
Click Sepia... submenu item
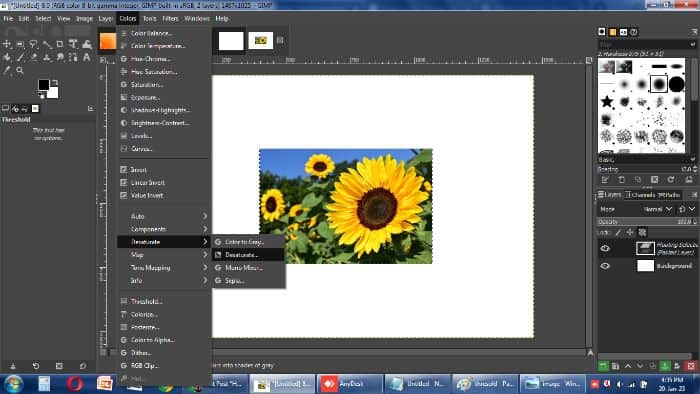coord(248,281)
